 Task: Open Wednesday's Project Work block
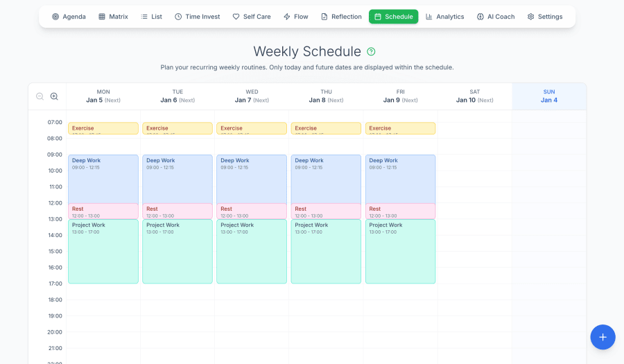pos(252,252)
